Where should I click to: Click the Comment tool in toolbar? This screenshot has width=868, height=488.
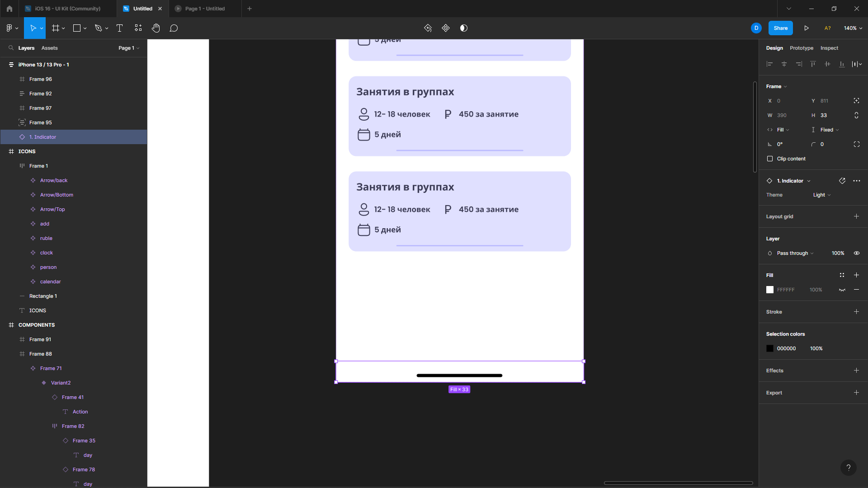click(x=174, y=28)
